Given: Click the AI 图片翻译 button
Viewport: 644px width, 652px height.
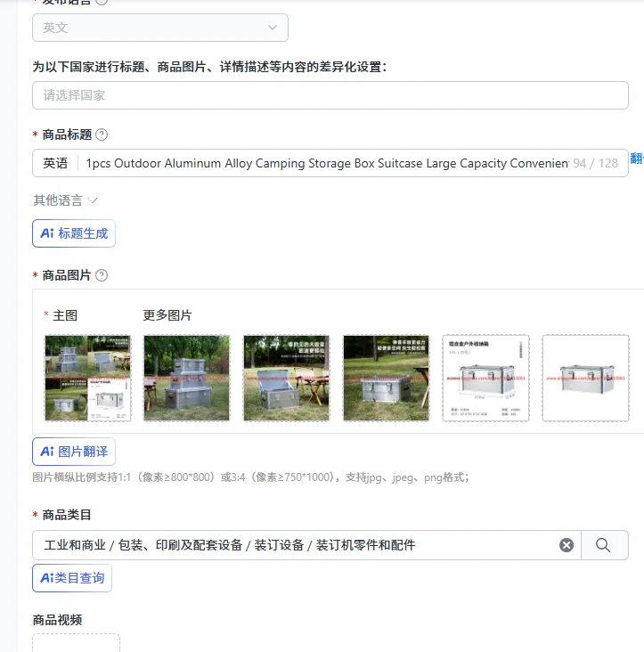Looking at the screenshot, I should tap(74, 452).
